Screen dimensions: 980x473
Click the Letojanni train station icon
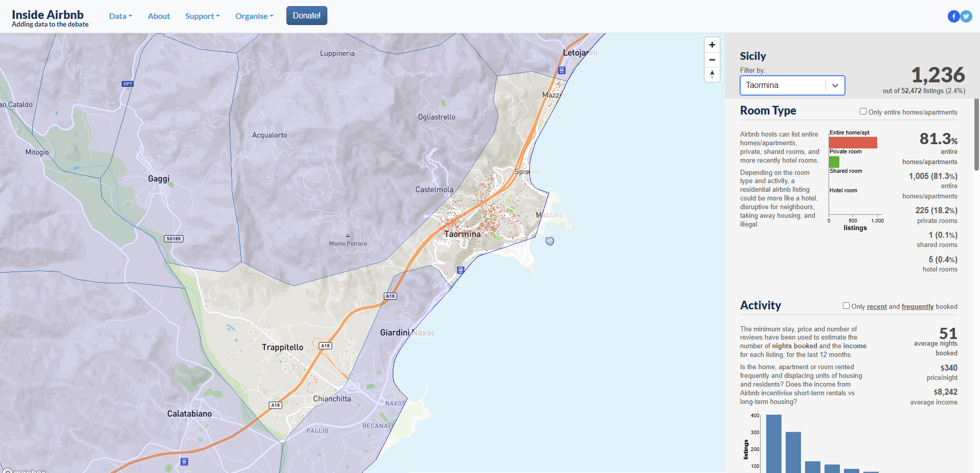(x=562, y=71)
